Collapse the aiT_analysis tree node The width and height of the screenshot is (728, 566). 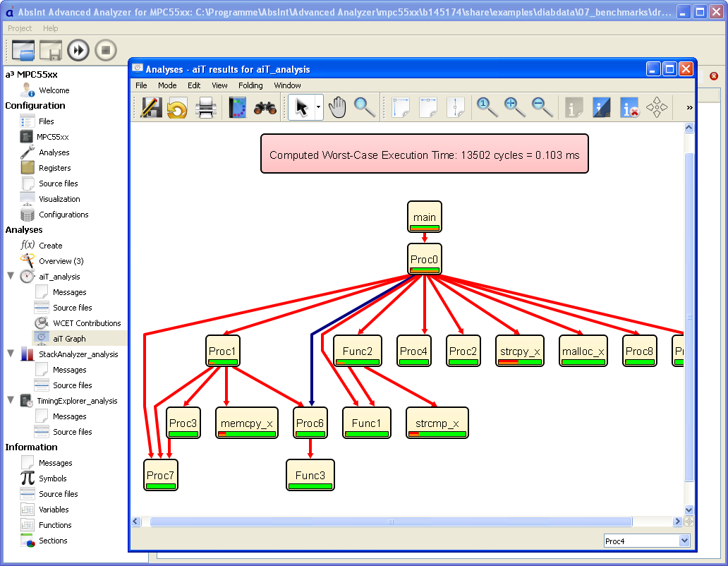(x=11, y=276)
